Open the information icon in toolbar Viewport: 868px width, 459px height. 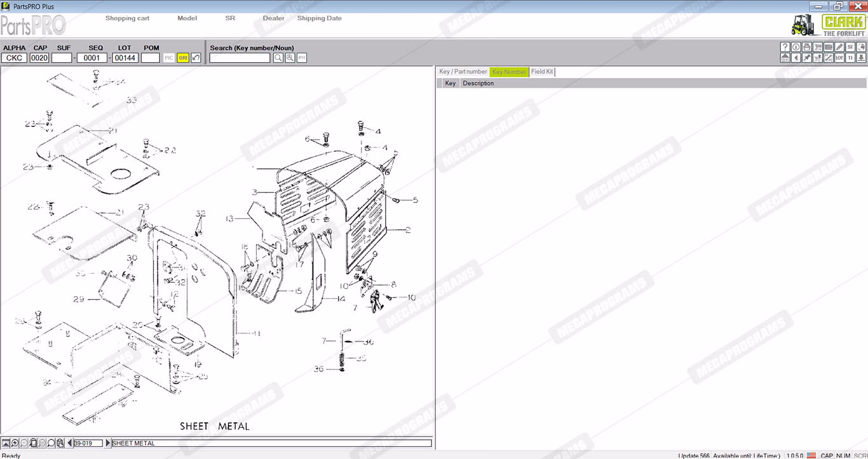pyautogui.click(x=796, y=47)
